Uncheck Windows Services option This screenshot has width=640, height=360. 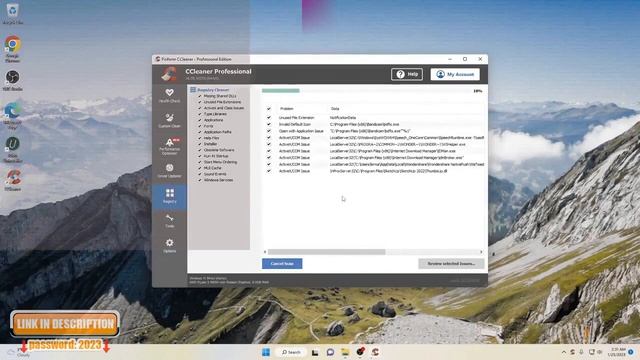click(x=200, y=180)
